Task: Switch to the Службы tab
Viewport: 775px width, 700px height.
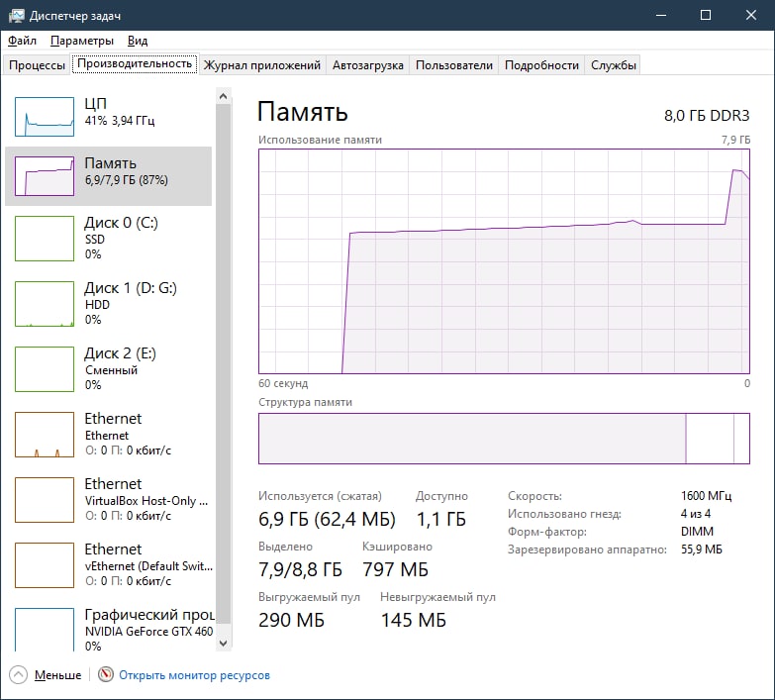Action: 614,65
